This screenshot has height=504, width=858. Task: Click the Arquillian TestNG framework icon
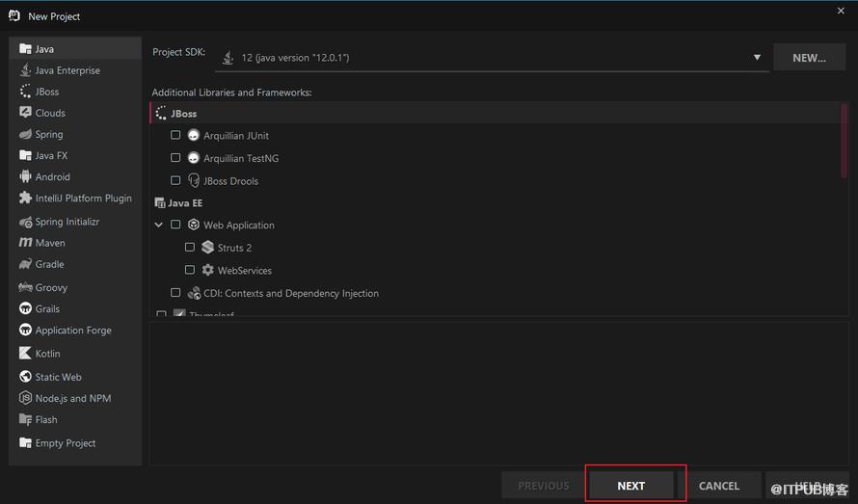point(193,158)
